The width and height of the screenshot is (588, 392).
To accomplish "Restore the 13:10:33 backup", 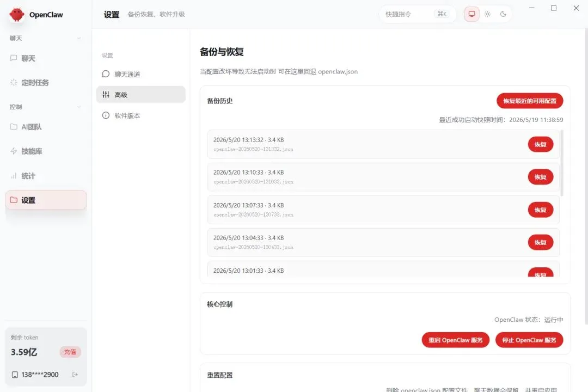I will pos(541,177).
